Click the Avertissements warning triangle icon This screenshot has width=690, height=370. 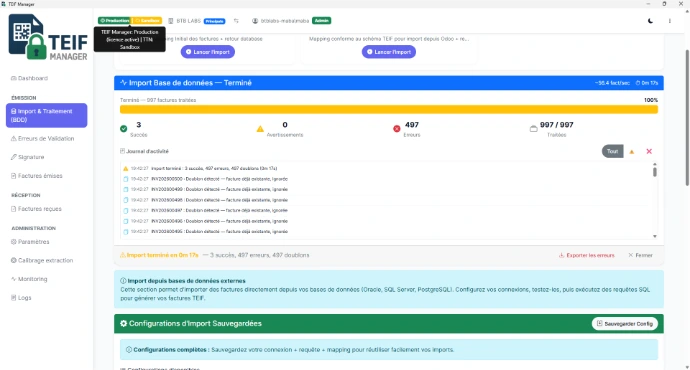[x=260, y=128]
